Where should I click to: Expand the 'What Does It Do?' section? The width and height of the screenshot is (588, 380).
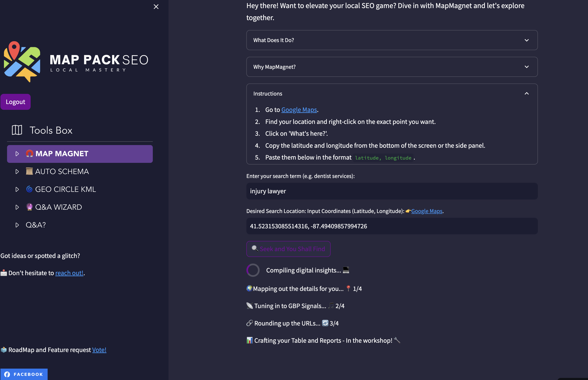click(x=392, y=40)
